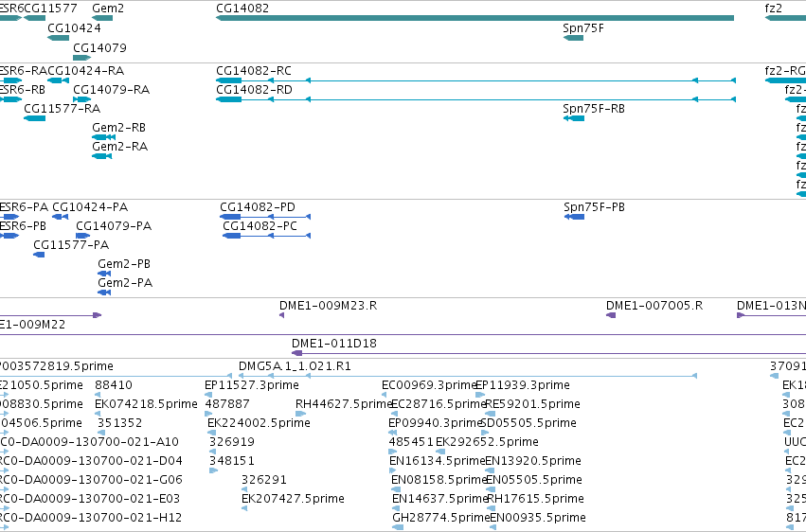Select the Spn75F-RB transcript glyph
806x532 pixels.
574,118
